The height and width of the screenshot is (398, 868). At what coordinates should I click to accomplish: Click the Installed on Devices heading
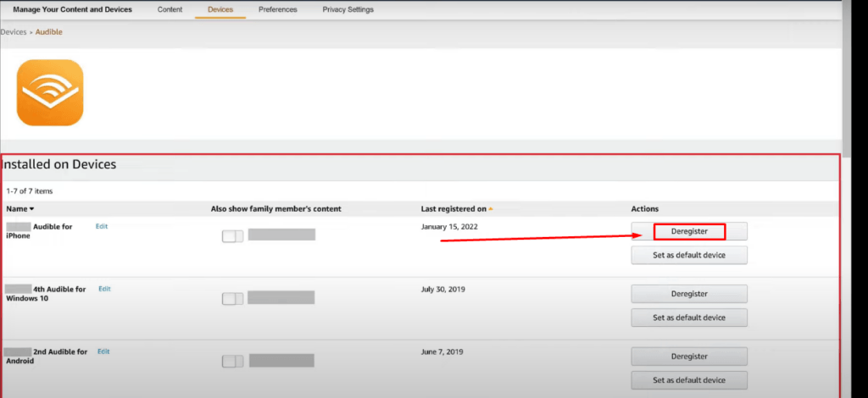click(58, 164)
